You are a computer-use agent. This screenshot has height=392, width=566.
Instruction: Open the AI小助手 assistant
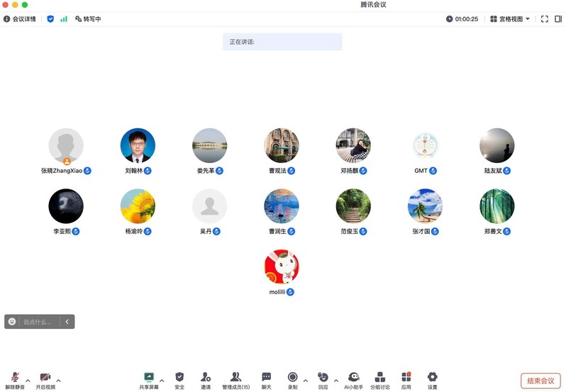[353, 379]
